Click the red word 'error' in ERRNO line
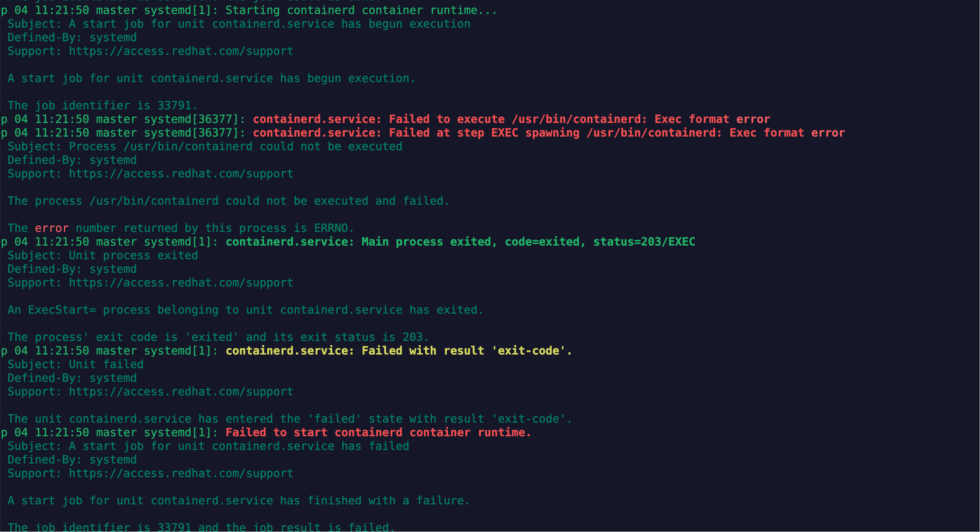 click(x=52, y=228)
